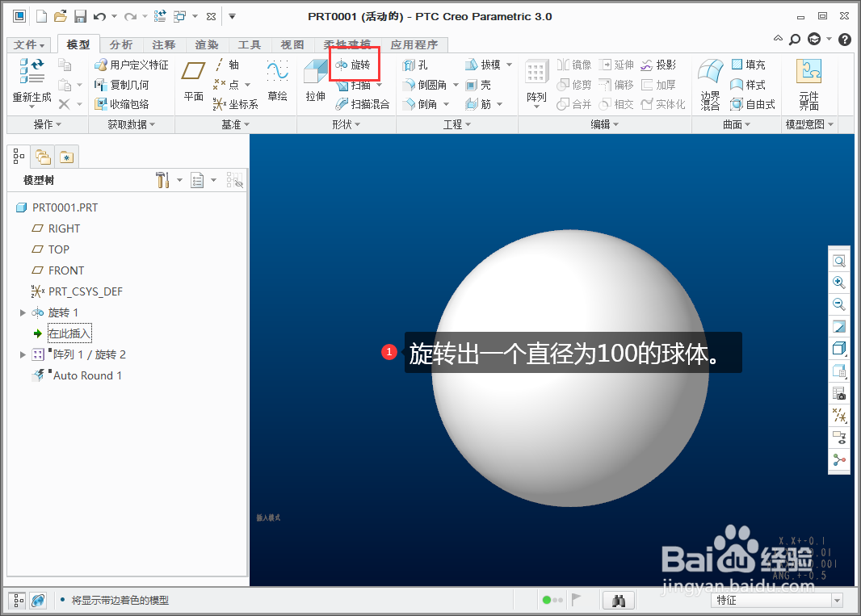861x616 pixels.
Task: Select the 壳 (Shell) tool
Action: [x=477, y=85]
